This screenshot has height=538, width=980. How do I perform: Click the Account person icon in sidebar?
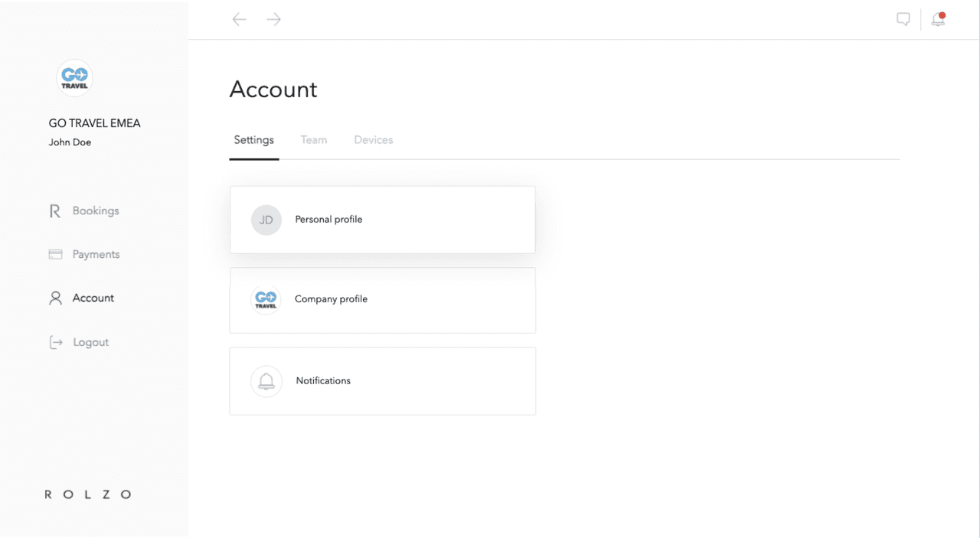point(55,298)
